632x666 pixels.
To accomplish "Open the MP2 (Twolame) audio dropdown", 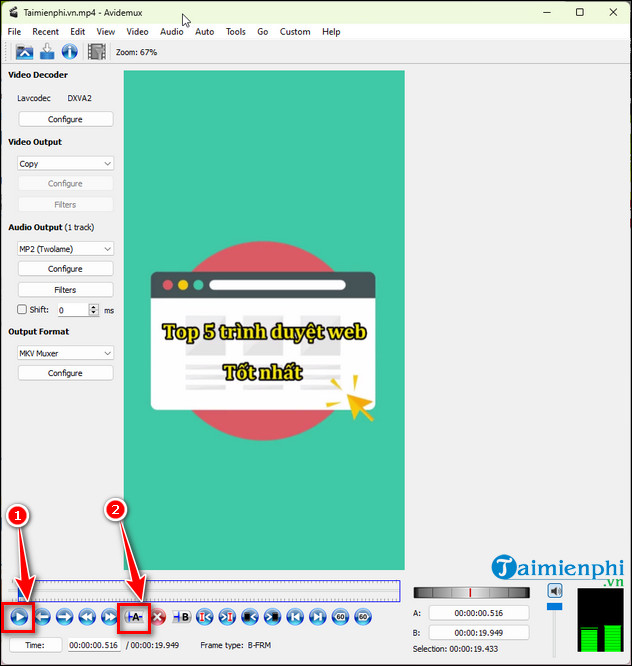I will pos(65,248).
